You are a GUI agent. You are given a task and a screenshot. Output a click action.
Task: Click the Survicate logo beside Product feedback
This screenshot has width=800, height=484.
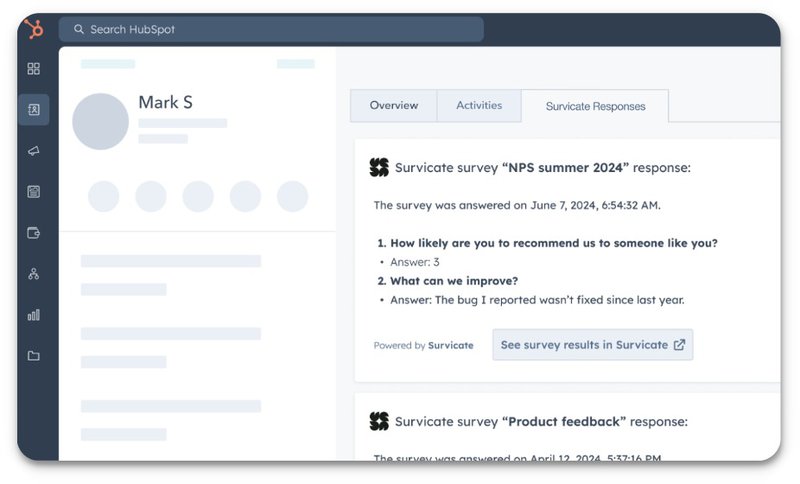pos(379,422)
